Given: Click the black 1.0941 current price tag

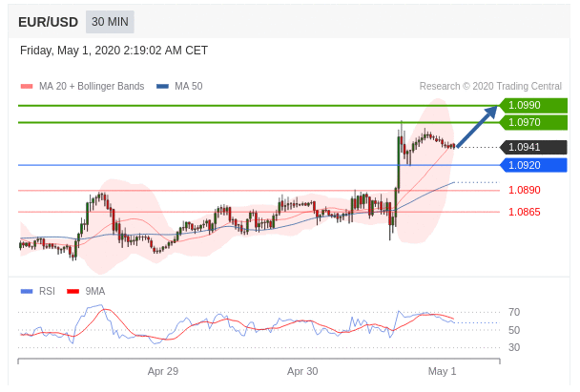Looking at the screenshot, I should [533, 147].
